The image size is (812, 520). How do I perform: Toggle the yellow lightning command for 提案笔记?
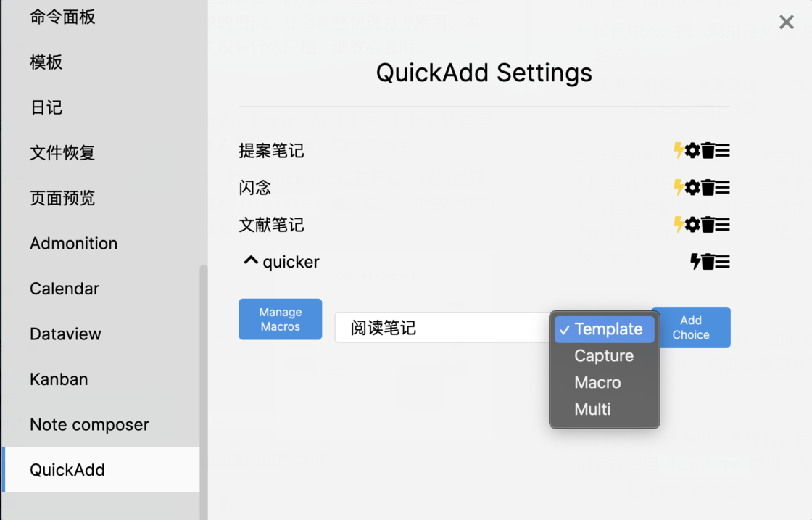click(679, 151)
